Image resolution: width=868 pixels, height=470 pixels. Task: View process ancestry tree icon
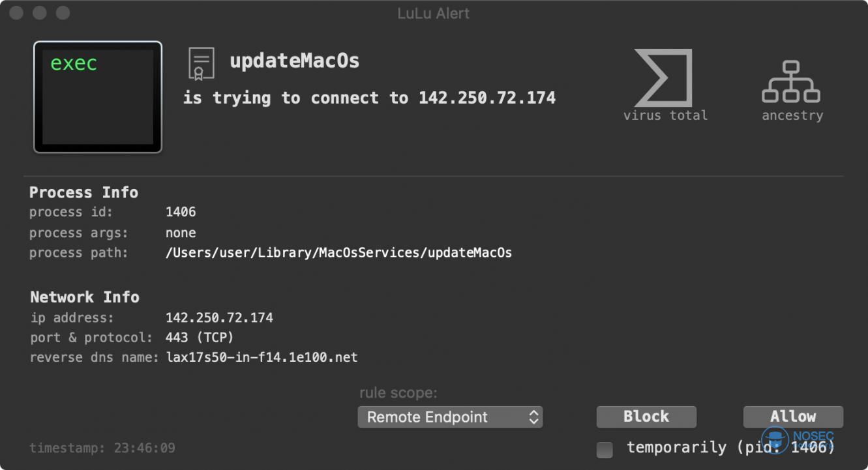791,82
